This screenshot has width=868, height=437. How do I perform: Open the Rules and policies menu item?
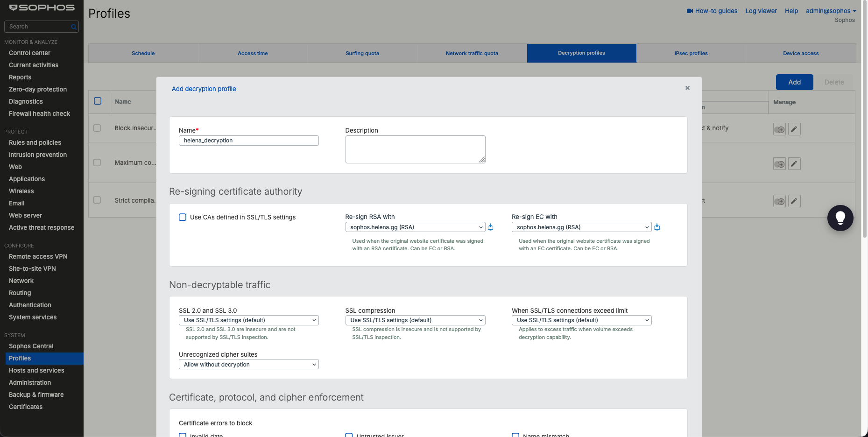[35, 143]
